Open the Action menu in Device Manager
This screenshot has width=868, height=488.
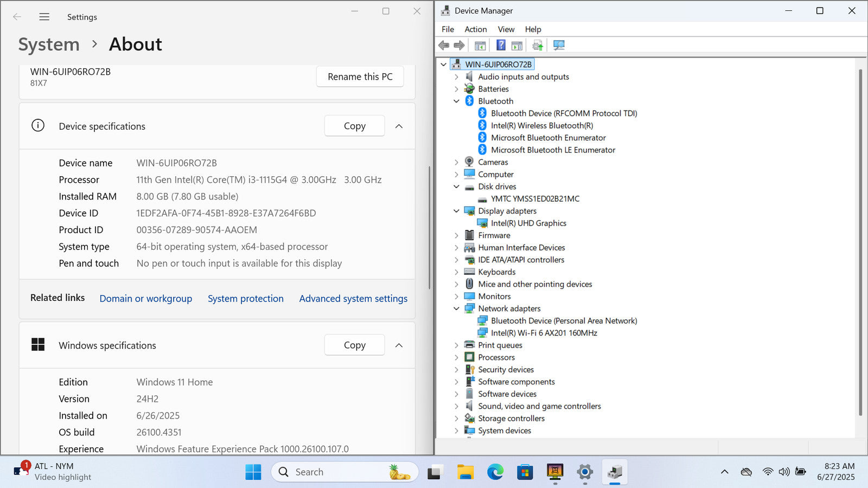(475, 29)
